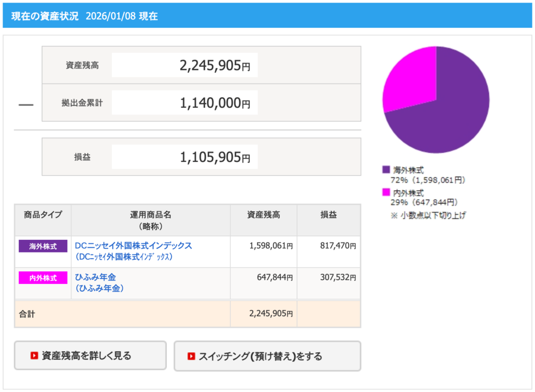Select the 1,105,905円 profit and loss value
Image resolution: width=535 pixels, height=392 pixels.
pos(184,157)
